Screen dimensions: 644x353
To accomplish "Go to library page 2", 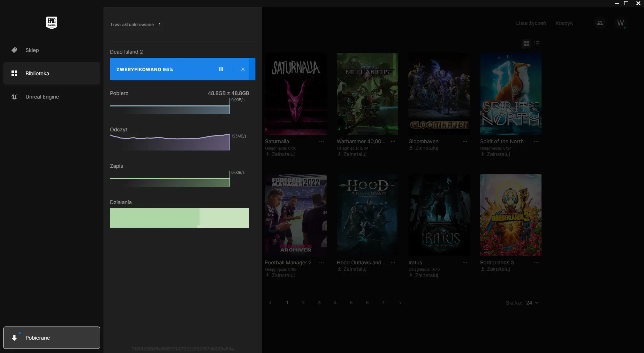I will coord(303,303).
